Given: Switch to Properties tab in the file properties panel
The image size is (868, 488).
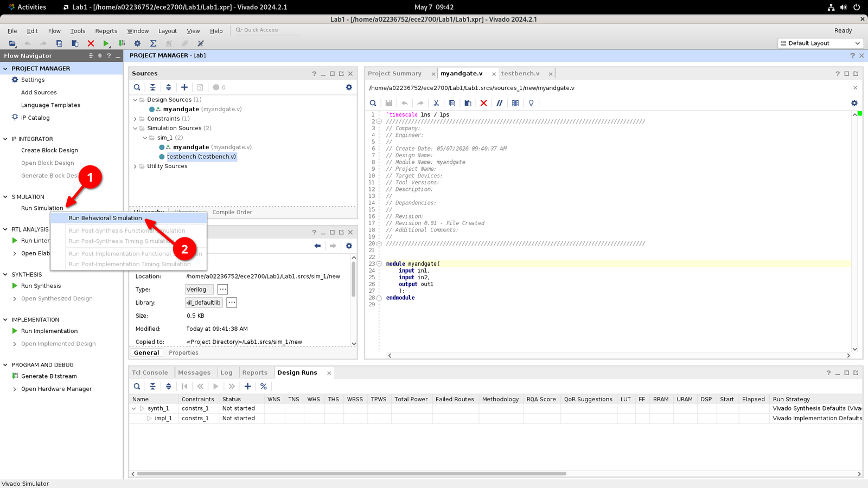Looking at the screenshot, I should [x=183, y=353].
